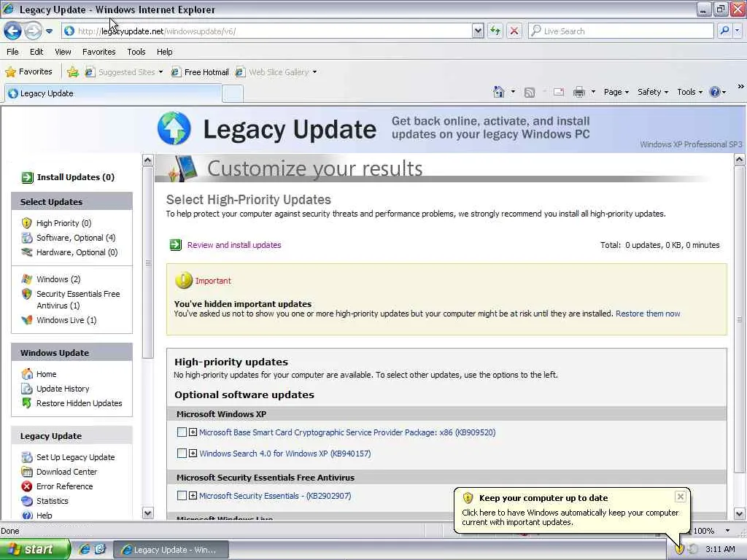Image resolution: width=747 pixels, height=560 pixels.
Task: Click the Windows category flag icon
Action: click(27, 279)
